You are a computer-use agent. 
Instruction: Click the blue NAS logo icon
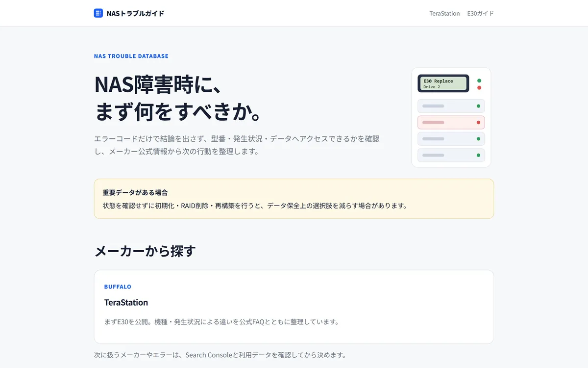pyautogui.click(x=98, y=13)
